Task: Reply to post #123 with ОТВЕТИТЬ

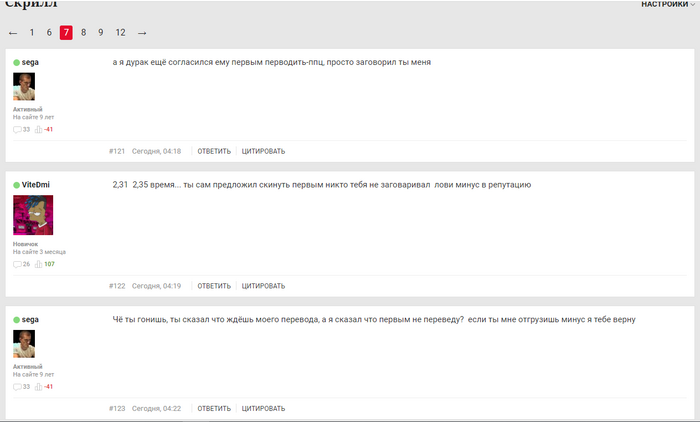Action: 214,408
